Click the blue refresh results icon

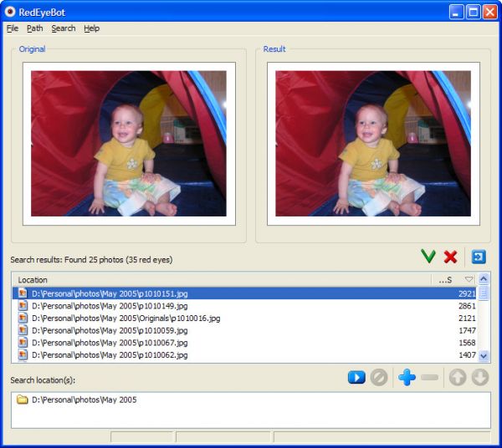478,257
